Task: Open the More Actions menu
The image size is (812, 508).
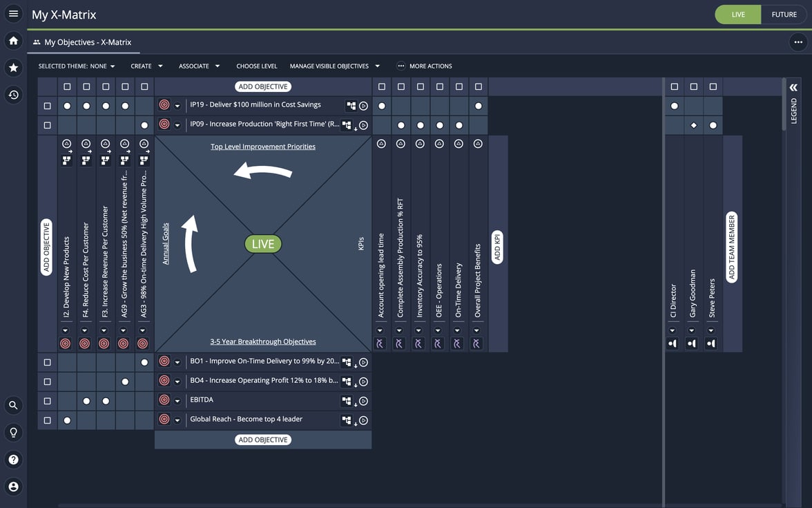Action: (424, 66)
